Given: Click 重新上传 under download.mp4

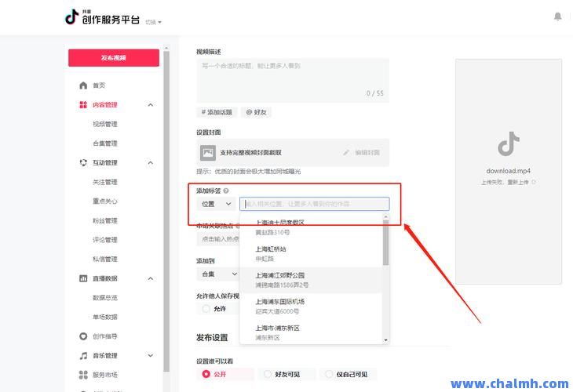Looking at the screenshot, I should (517, 182).
